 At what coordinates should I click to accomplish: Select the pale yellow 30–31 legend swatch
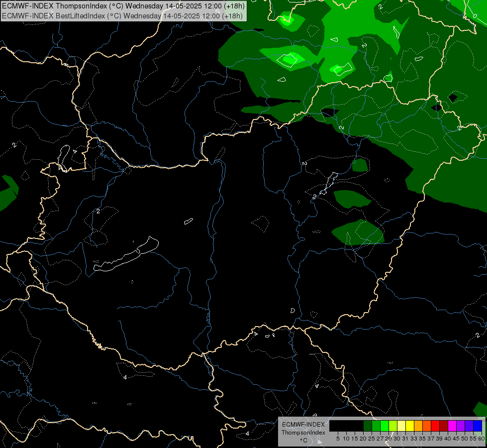(401, 426)
